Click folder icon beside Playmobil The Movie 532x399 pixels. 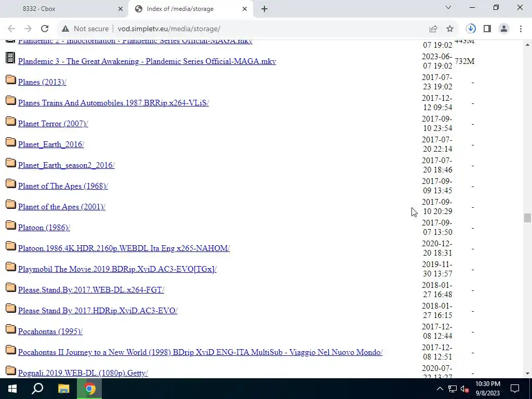(11, 267)
